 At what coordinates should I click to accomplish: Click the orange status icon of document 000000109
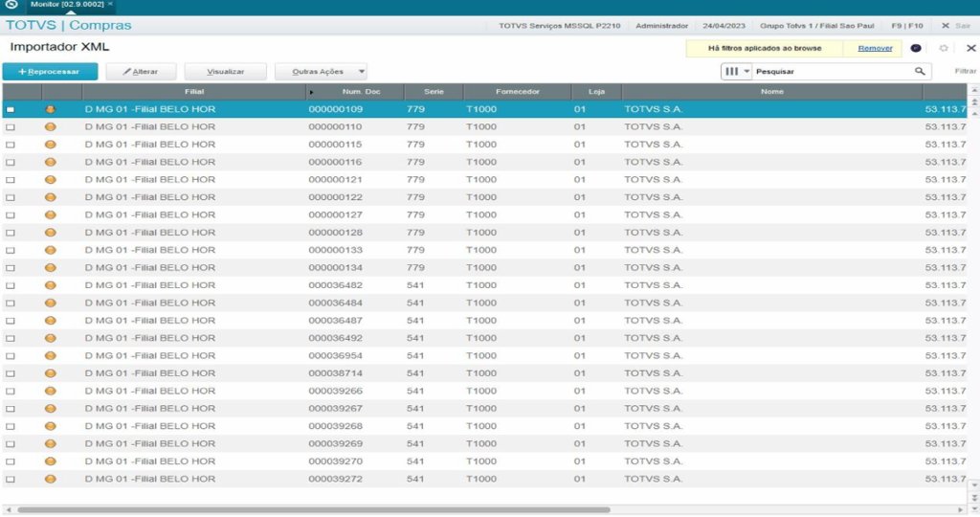(51, 109)
